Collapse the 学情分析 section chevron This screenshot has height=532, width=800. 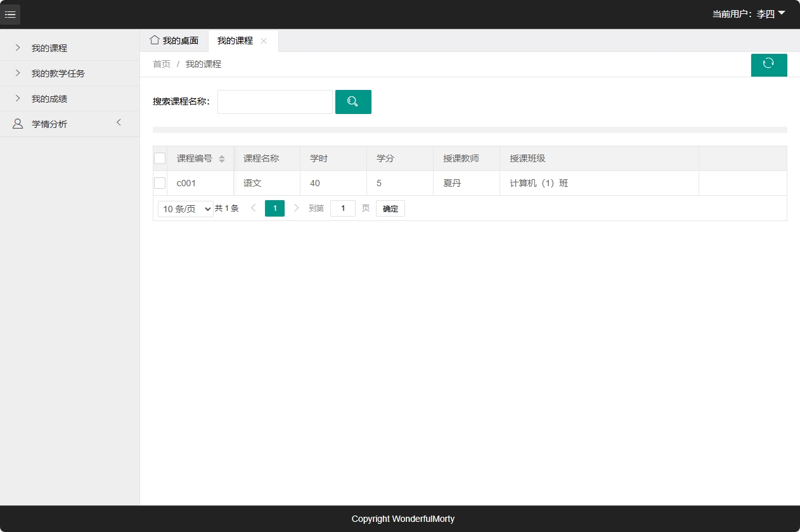(119, 123)
